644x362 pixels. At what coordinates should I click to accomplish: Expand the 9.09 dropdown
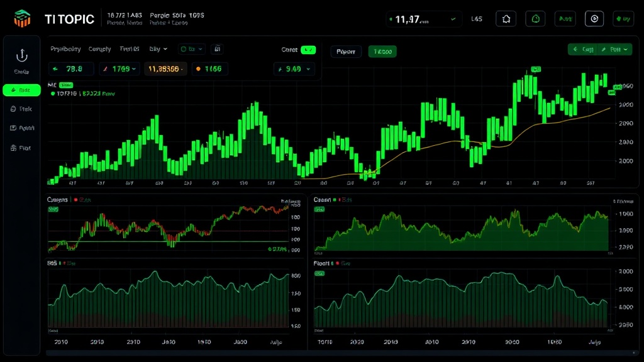[294, 69]
